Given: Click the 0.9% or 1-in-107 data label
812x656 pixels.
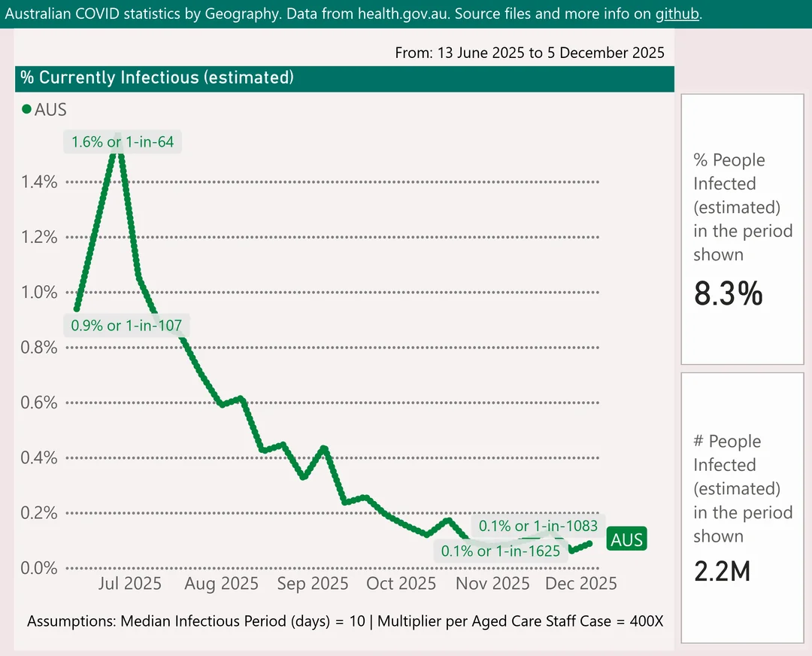Looking at the screenshot, I should pos(126,326).
